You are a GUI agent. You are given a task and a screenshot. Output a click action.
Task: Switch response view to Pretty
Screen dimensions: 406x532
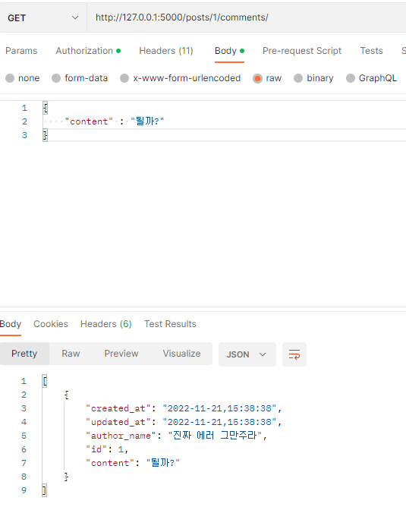(24, 354)
